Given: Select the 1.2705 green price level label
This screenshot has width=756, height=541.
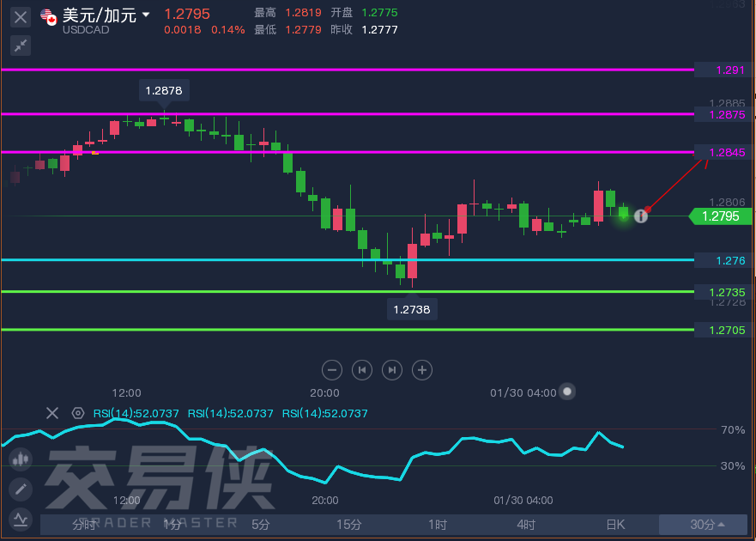Looking at the screenshot, I should pos(723,330).
